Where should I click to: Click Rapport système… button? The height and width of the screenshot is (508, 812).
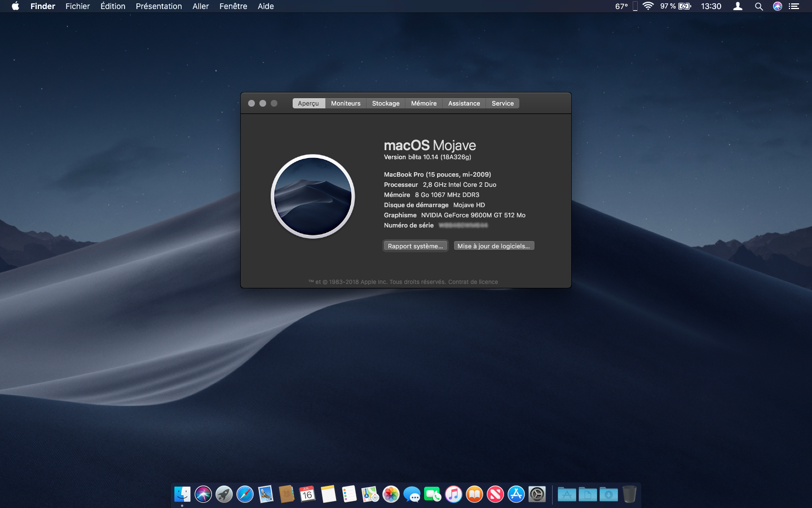coord(416,246)
